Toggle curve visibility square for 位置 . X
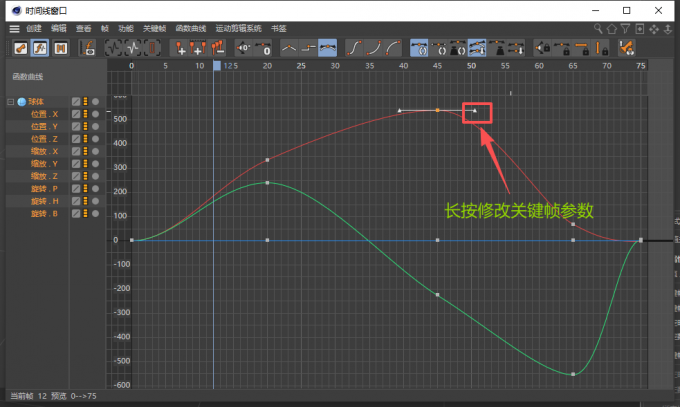The image size is (680, 407). click(76, 114)
